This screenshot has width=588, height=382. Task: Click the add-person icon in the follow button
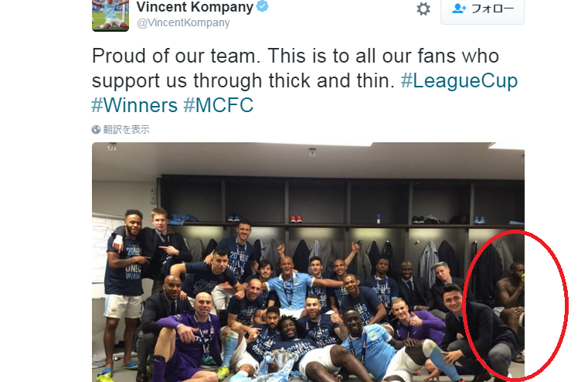click(459, 9)
